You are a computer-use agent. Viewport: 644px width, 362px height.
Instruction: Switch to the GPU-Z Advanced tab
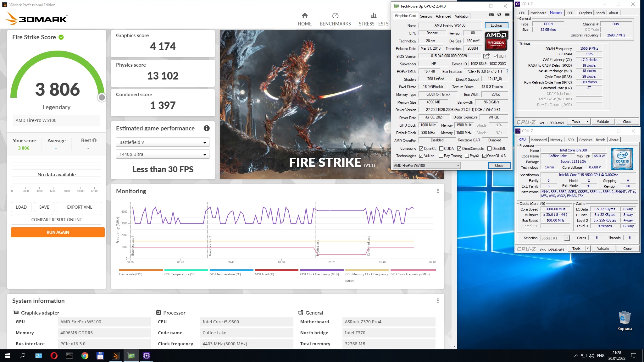[x=443, y=16]
